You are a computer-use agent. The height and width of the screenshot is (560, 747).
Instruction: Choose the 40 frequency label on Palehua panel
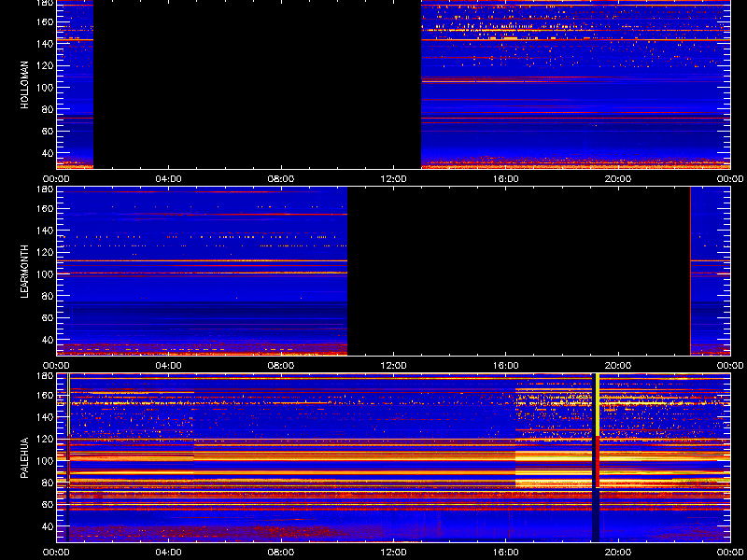pos(47,526)
